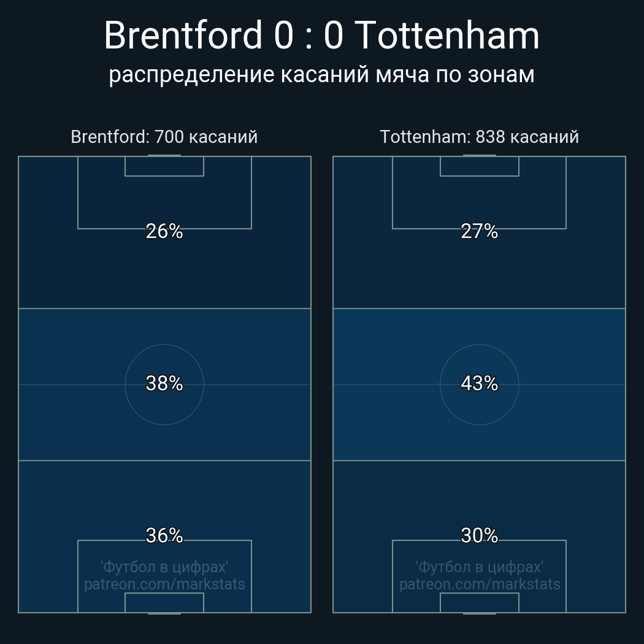Click the Brentford 0 : 0 Tottenham title
The height and width of the screenshot is (644, 644).
coord(321,36)
